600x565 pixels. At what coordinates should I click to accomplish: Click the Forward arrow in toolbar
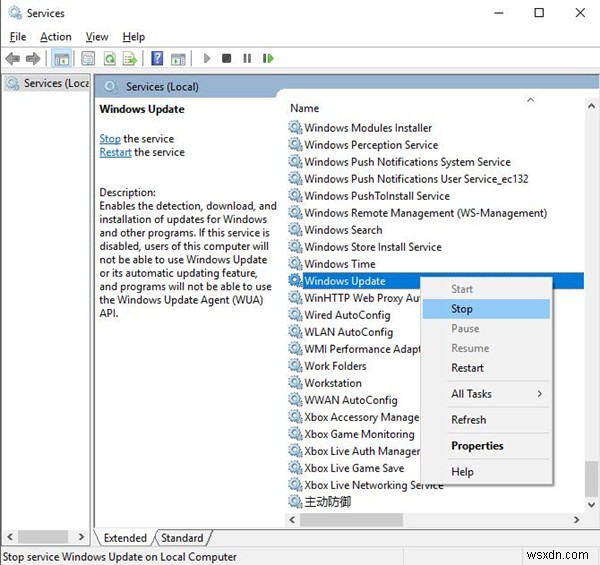coord(35,59)
